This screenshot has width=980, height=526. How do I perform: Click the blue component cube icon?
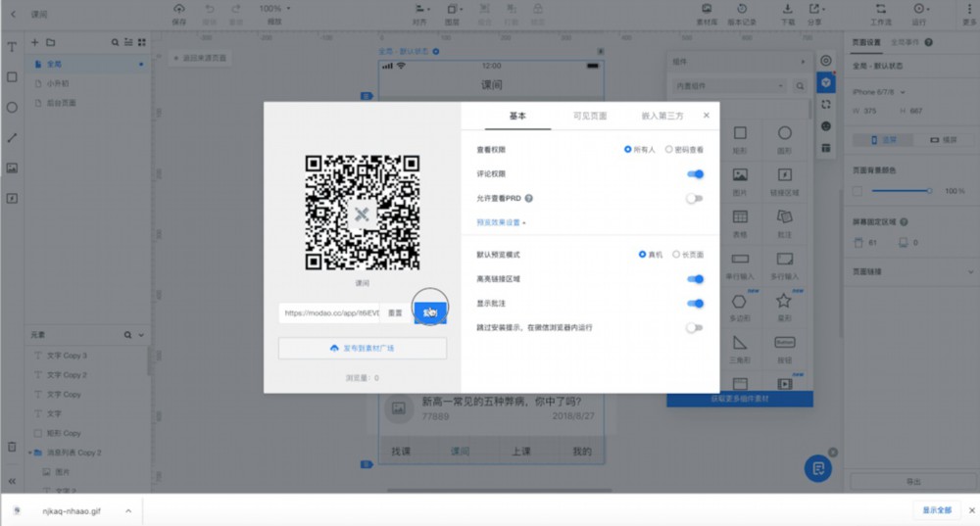pos(825,82)
